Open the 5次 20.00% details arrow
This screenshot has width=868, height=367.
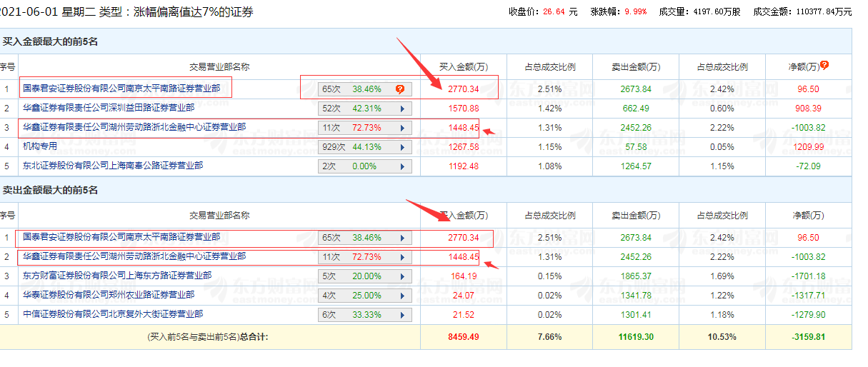coord(402,276)
